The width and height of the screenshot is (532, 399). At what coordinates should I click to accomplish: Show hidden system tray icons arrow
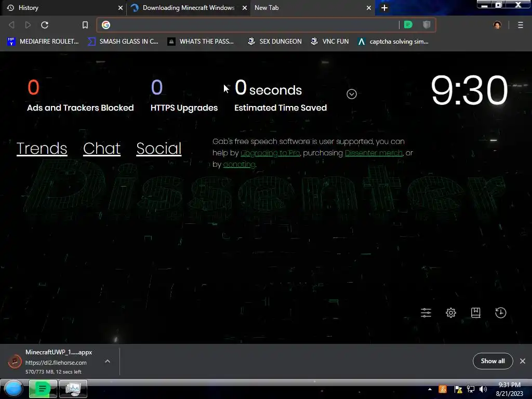tap(430, 389)
